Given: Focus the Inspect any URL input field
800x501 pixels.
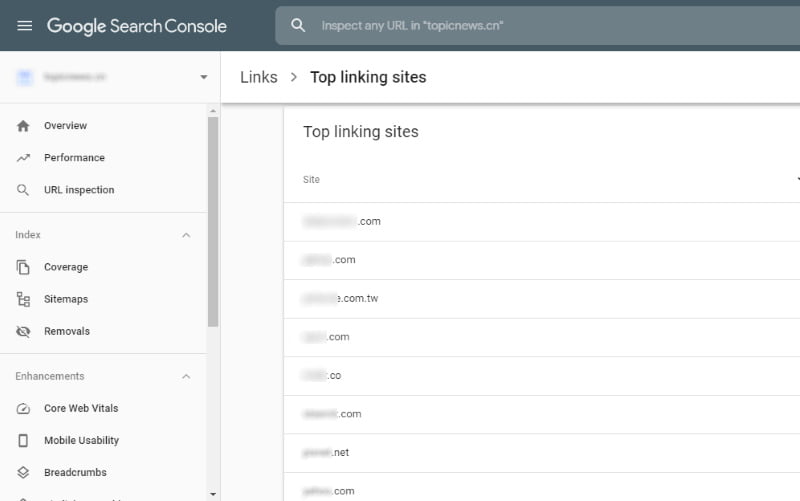Looking at the screenshot, I should pos(537,26).
